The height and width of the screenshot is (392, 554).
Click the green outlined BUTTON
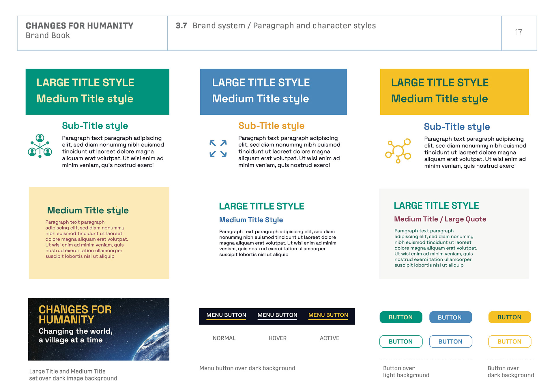click(401, 341)
